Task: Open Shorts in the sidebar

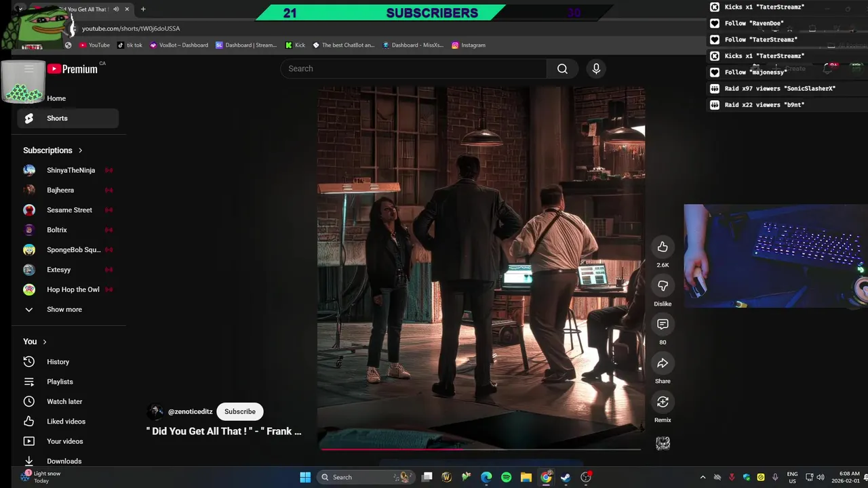Action: (68, 118)
